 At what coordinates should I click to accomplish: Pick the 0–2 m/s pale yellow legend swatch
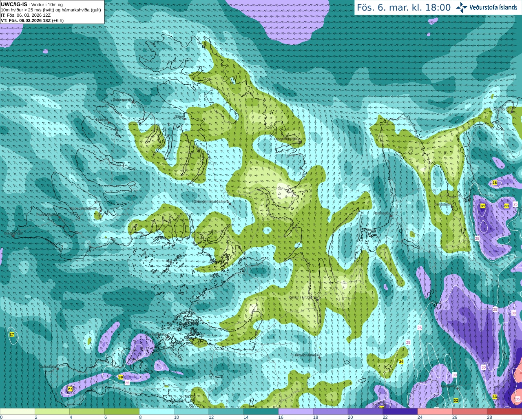(x=18, y=411)
